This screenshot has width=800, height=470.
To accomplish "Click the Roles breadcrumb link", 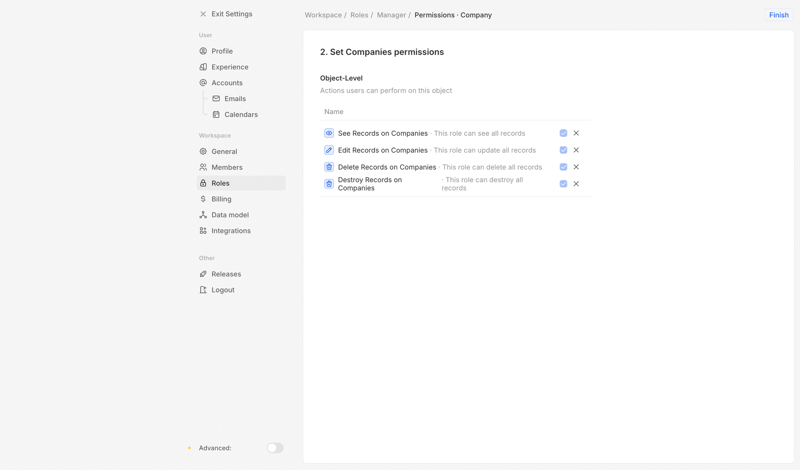I will (359, 15).
